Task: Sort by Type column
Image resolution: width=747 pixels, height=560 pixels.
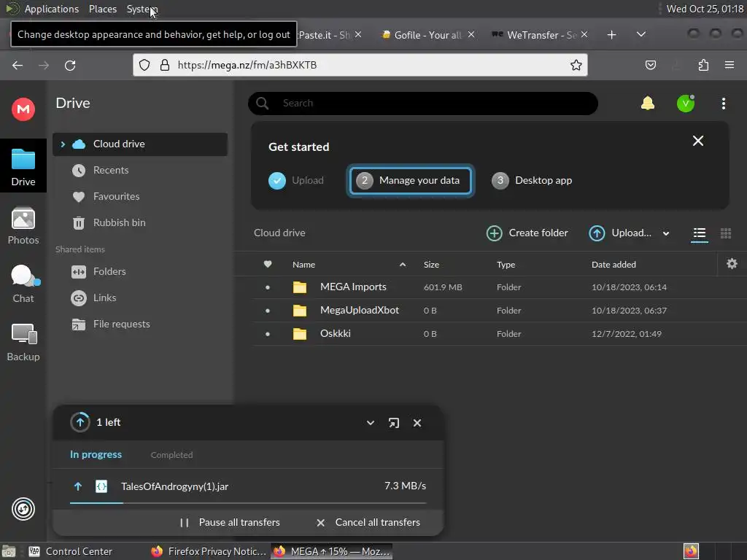Action: (506, 264)
